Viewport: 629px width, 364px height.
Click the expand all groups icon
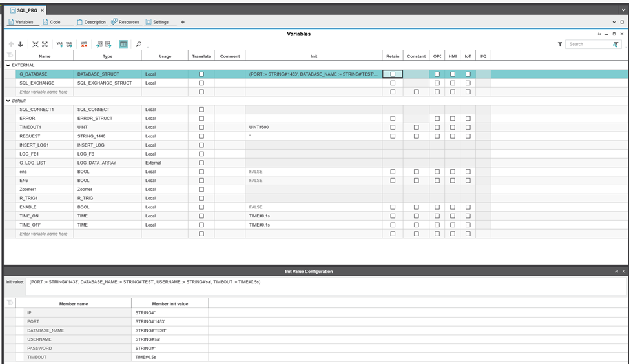pyautogui.click(x=45, y=45)
